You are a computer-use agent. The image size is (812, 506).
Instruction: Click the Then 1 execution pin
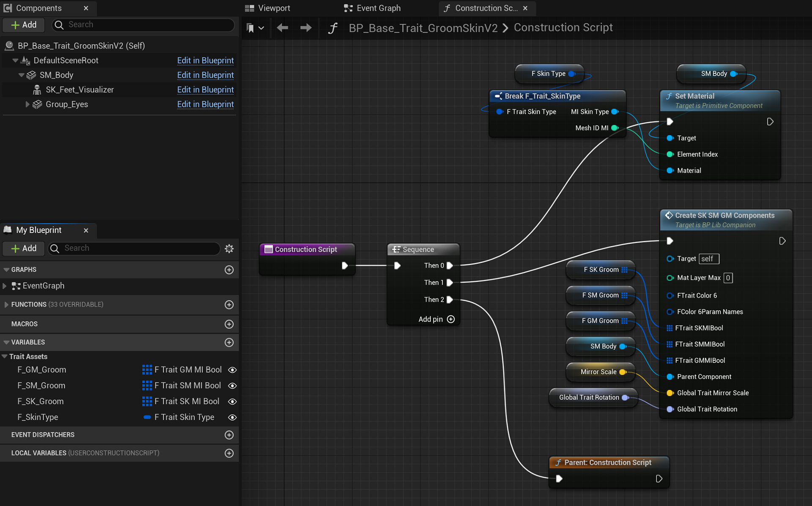pos(450,283)
